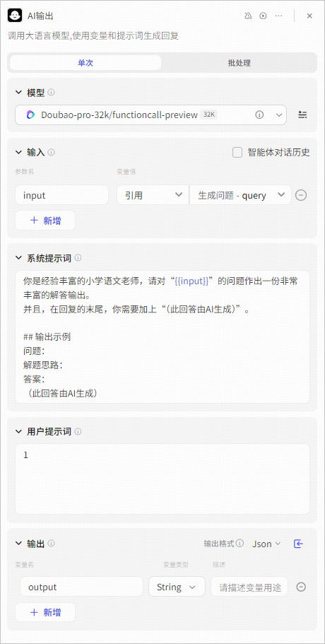This screenshot has width=325, height=644.
Task: Open the Doubao-pro-32k model dropdown
Action: 150,115
